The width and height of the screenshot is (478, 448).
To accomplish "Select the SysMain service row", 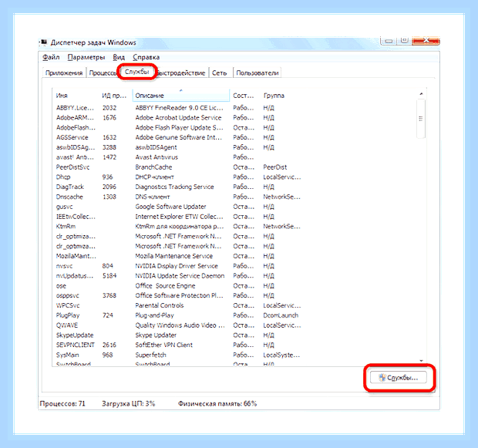I will click(180, 355).
